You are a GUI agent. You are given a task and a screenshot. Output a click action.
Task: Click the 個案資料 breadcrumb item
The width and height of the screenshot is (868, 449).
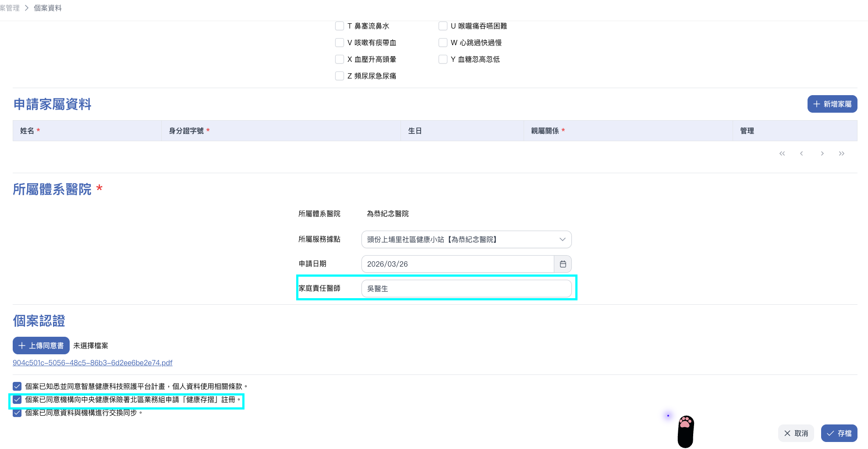pyautogui.click(x=48, y=8)
